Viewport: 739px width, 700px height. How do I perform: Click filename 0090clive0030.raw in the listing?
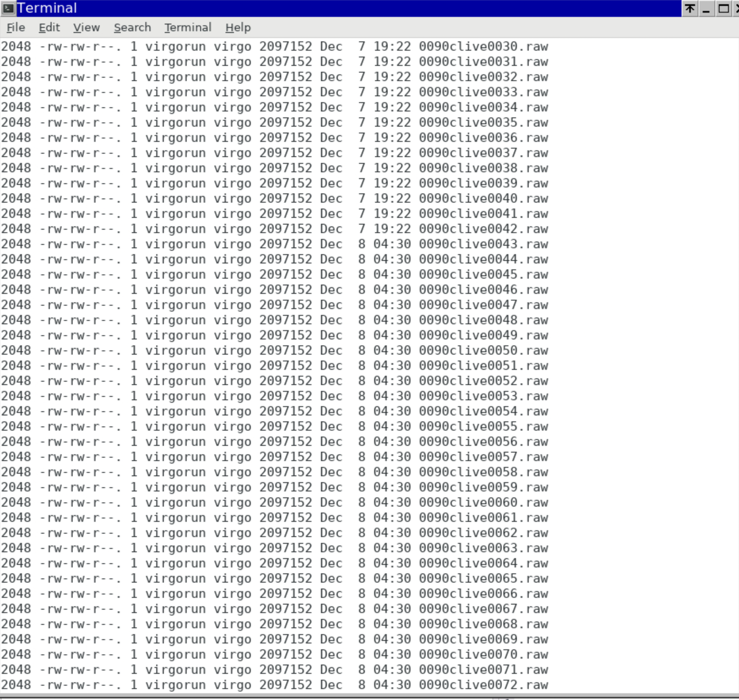(483, 46)
